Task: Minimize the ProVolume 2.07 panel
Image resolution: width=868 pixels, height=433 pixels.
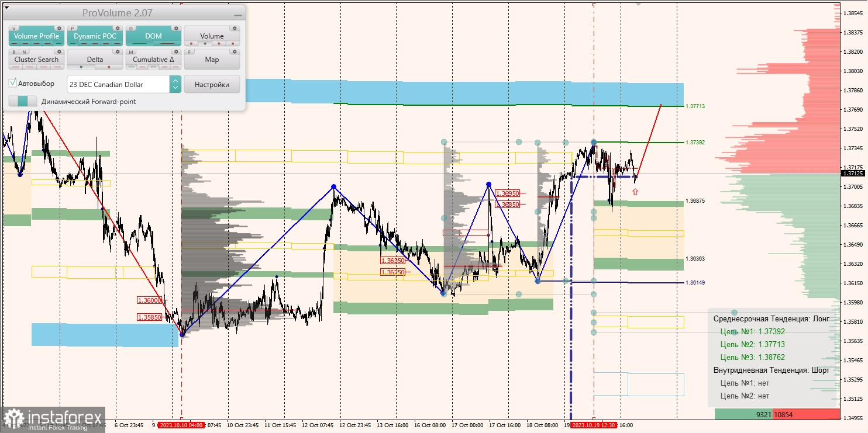Action: [237, 15]
